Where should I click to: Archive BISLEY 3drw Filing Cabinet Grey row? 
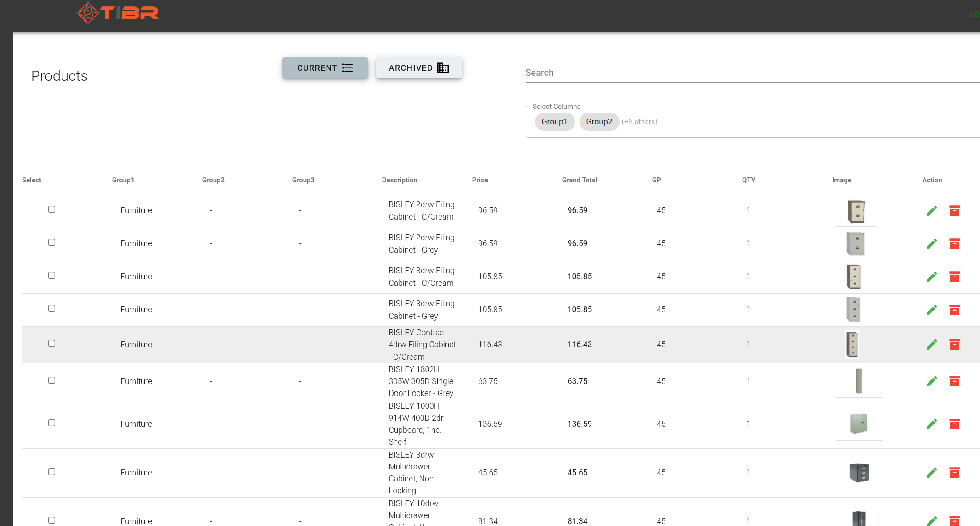point(954,310)
